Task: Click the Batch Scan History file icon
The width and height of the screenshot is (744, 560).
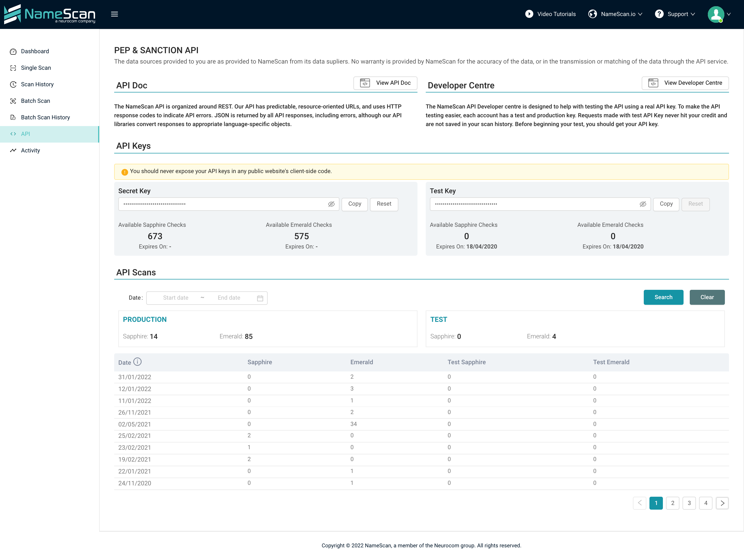Action: (x=13, y=117)
